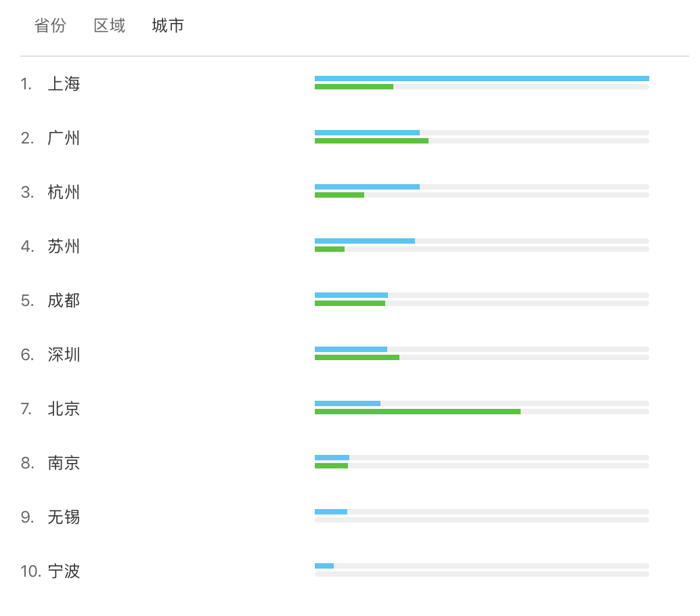Screen dimensions: 700x616
Task: Click the 成都 city name
Action: 64,301
